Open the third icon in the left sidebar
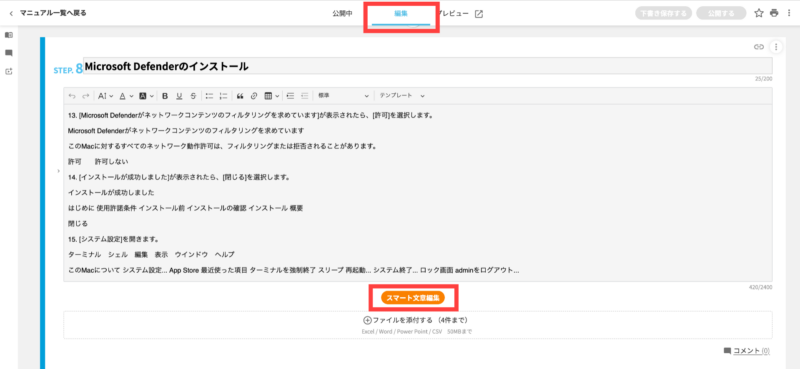Image resolution: width=800 pixels, height=369 pixels. pyautogui.click(x=8, y=71)
